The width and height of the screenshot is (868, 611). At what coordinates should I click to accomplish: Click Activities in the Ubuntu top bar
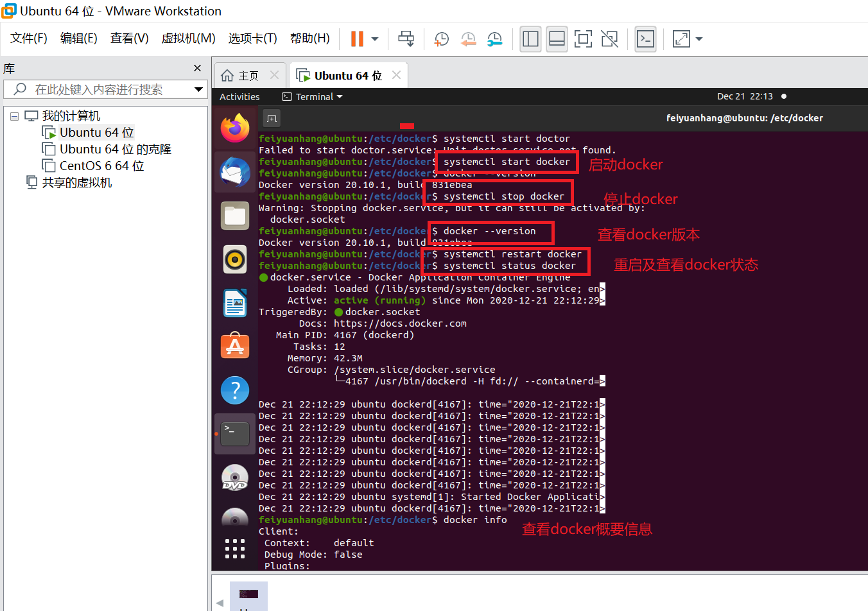click(239, 97)
